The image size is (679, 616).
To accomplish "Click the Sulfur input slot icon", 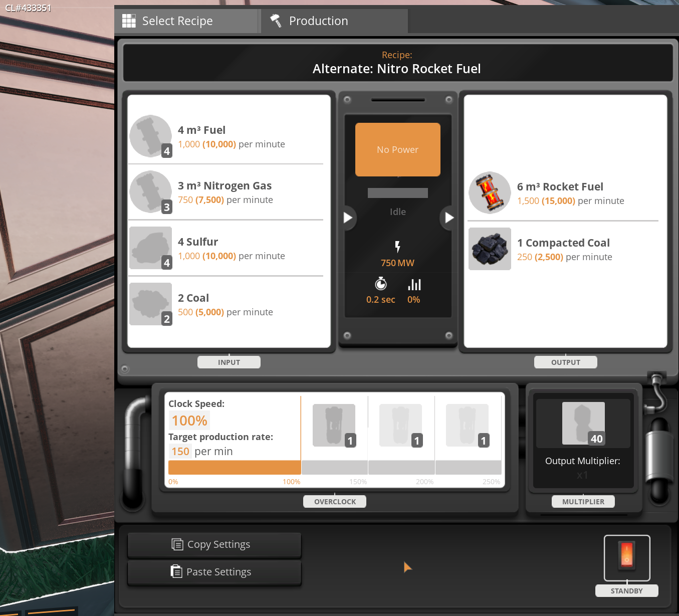I will 151,248.
